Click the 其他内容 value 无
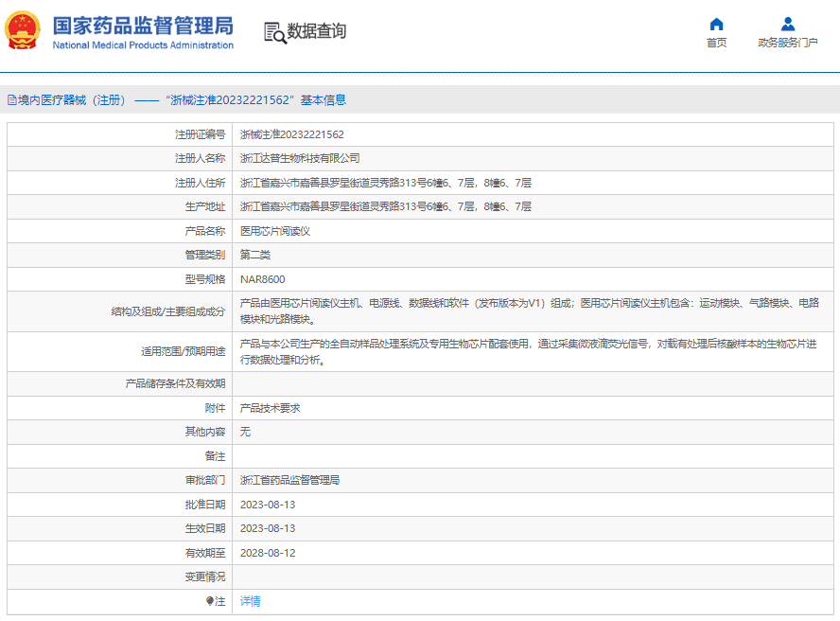This screenshot has height=621, width=840. (245, 432)
